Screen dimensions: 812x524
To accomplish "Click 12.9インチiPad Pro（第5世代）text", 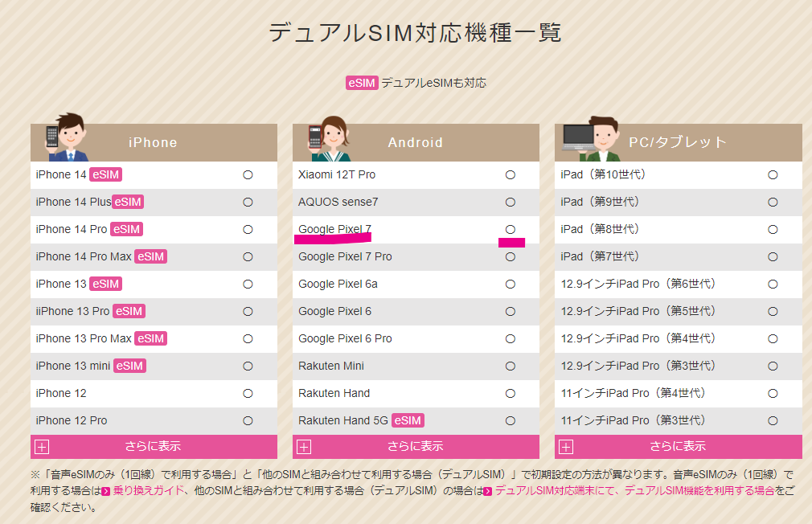I will pos(640,311).
